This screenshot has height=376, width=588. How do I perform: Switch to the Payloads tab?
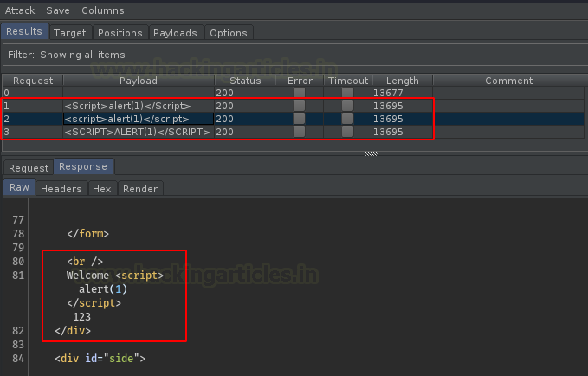[175, 33]
